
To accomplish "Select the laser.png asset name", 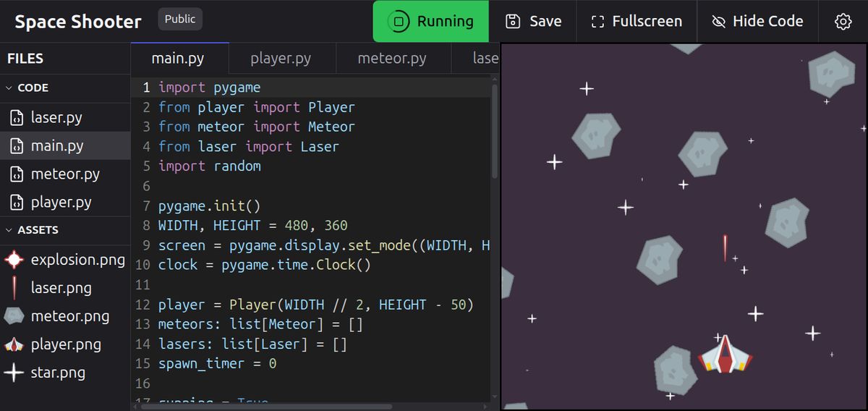I will point(61,287).
